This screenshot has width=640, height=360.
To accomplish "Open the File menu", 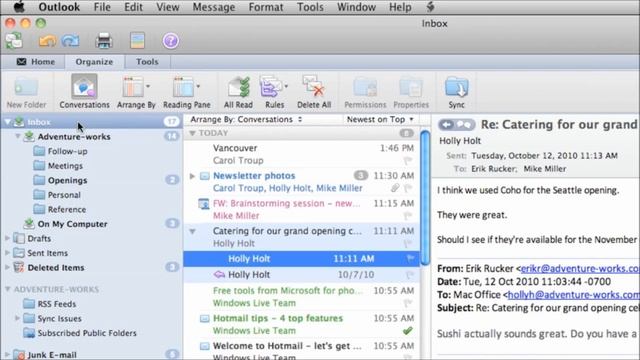I will [x=102, y=7].
